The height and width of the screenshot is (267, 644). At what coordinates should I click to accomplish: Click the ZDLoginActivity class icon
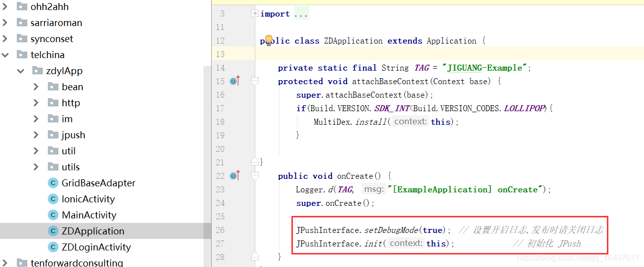tap(53, 247)
